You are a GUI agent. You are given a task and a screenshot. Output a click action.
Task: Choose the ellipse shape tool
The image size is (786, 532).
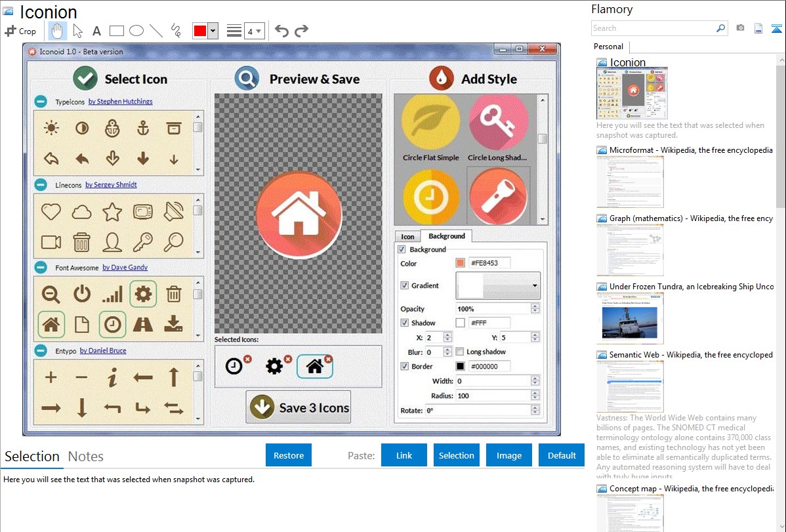[x=136, y=31]
